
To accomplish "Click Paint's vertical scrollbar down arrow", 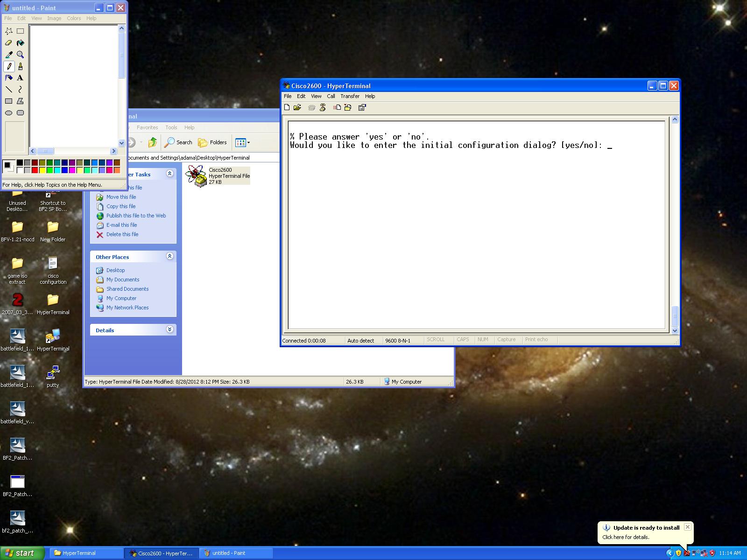I will 122,143.
